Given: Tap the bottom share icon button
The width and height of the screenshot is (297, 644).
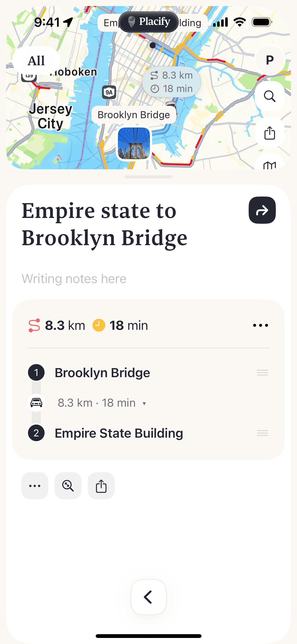Looking at the screenshot, I should point(101,486).
